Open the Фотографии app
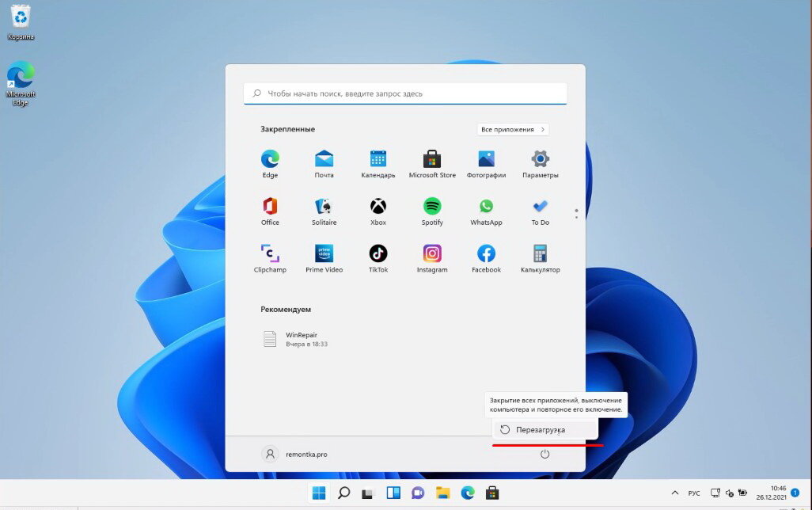The image size is (812, 510). click(486, 163)
